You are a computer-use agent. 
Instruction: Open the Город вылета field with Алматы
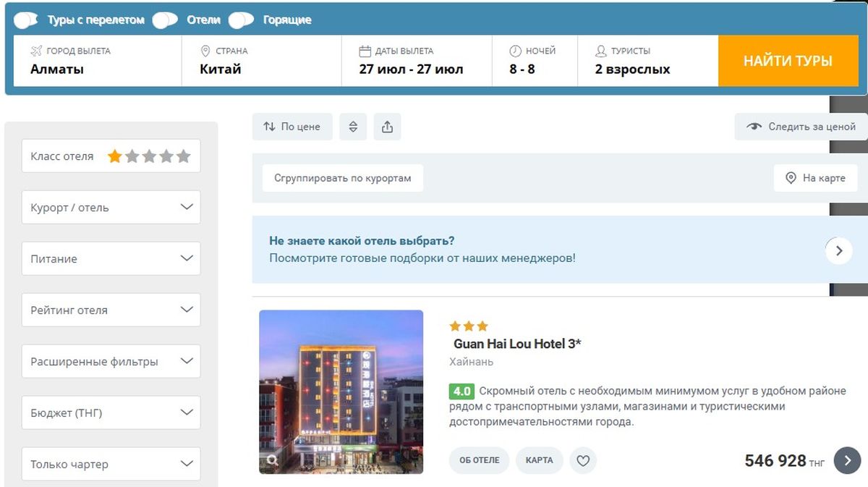pos(98,61)
